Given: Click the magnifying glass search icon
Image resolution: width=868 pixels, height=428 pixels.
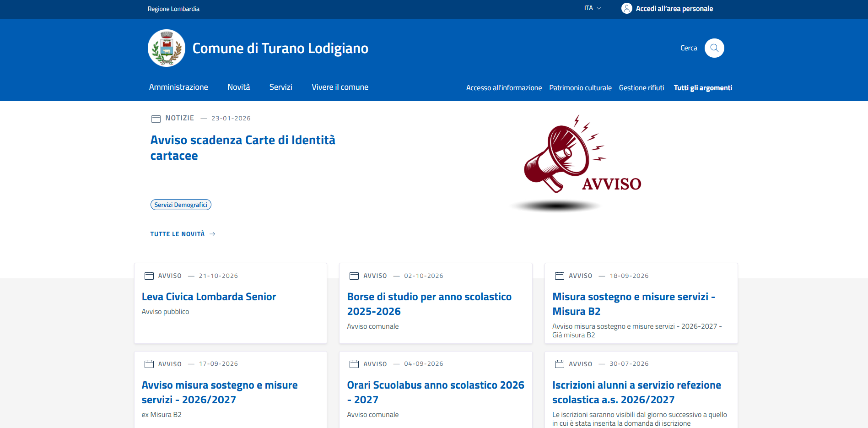Looking at the screenshot, I should [714, 48].
